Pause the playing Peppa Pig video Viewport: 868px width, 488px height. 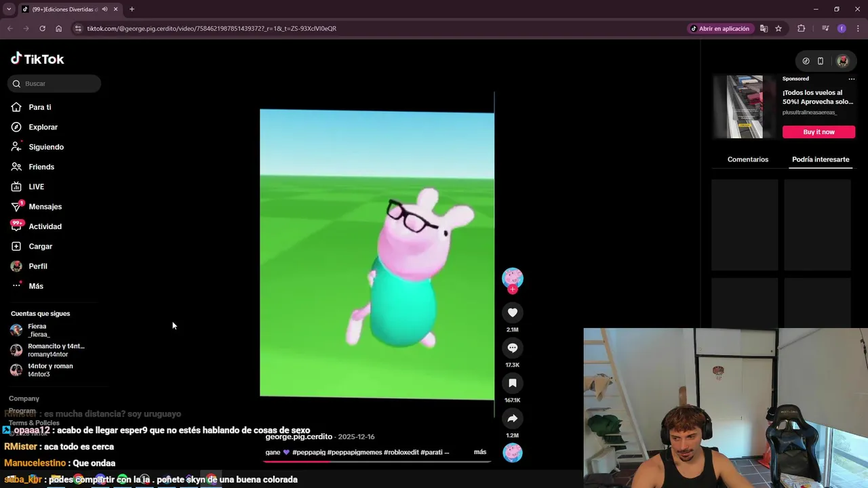point(377,254)
